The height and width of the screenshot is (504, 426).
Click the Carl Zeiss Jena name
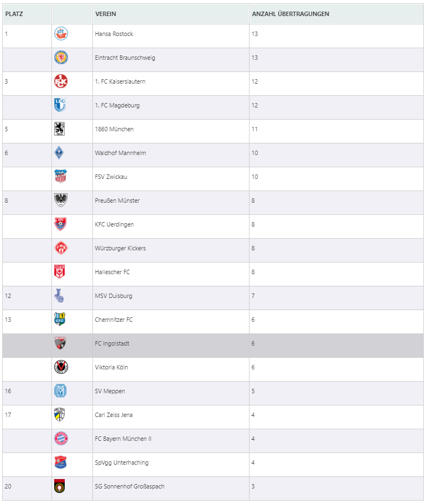[113, 415]
